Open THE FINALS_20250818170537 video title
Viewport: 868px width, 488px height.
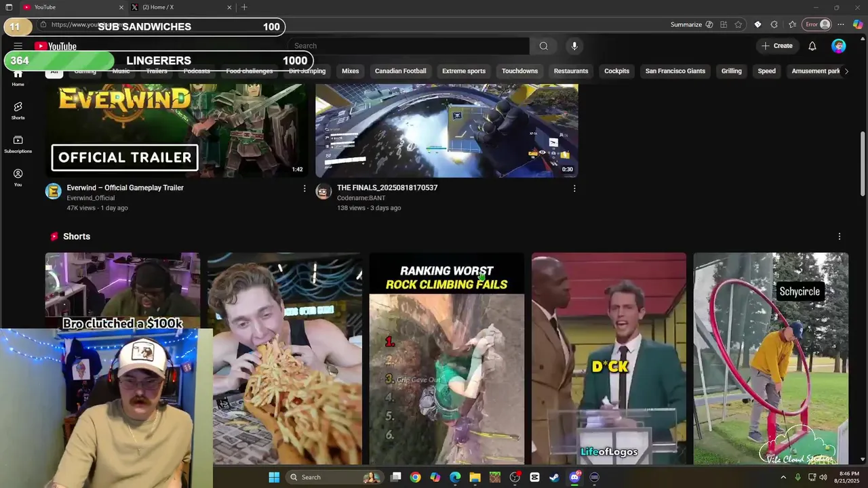[387, 188]
